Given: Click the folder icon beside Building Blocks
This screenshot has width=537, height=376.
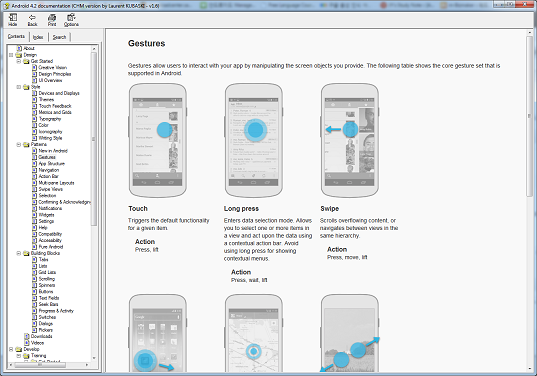Looking at the screenshot, I should point(26,253).
